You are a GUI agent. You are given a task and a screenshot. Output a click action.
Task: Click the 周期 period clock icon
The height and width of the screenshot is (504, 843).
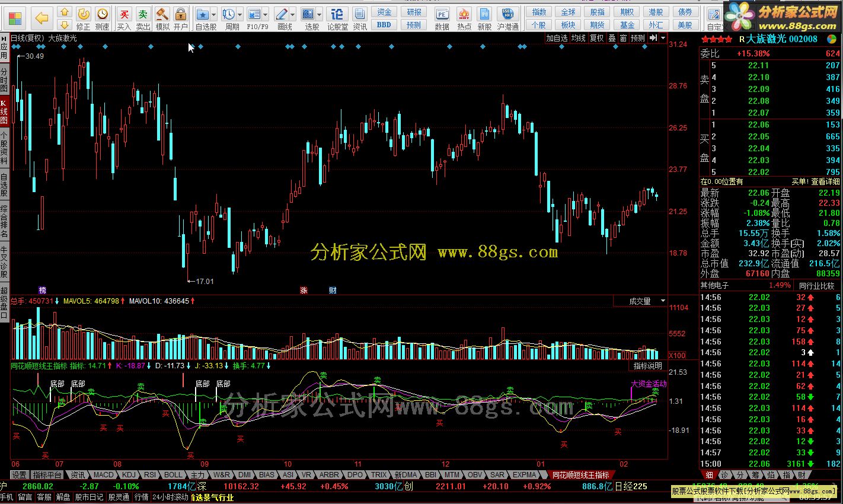(228, 14)
